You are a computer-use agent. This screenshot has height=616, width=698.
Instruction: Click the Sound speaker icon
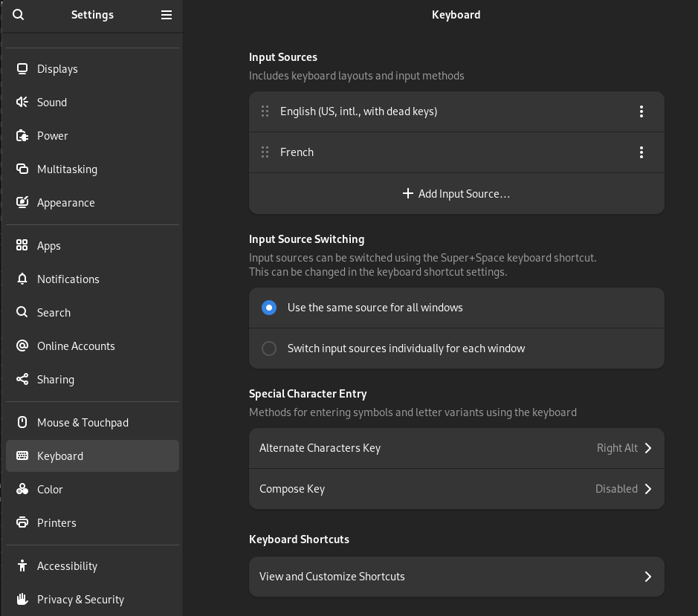(x=22, y=103)
